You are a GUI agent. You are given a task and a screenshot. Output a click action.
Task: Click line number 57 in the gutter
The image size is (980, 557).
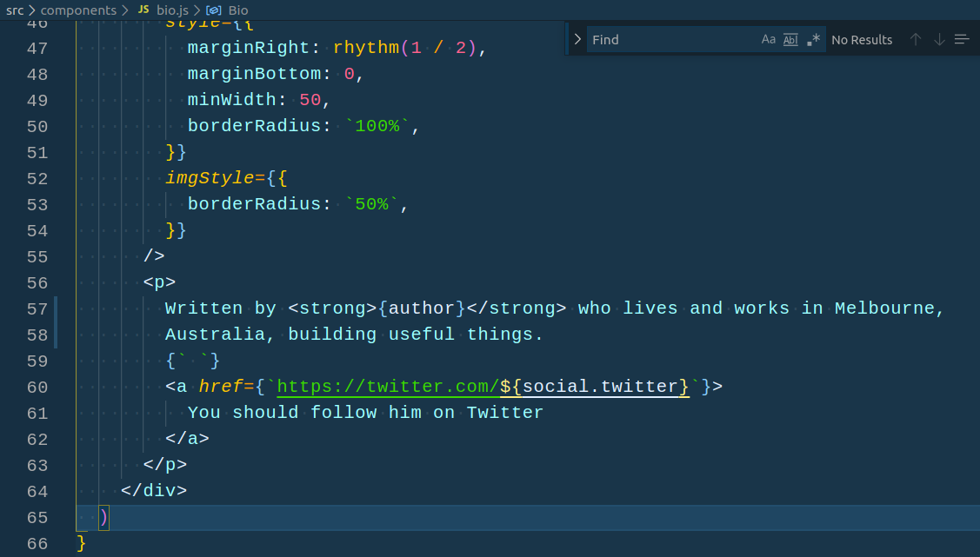36,308
